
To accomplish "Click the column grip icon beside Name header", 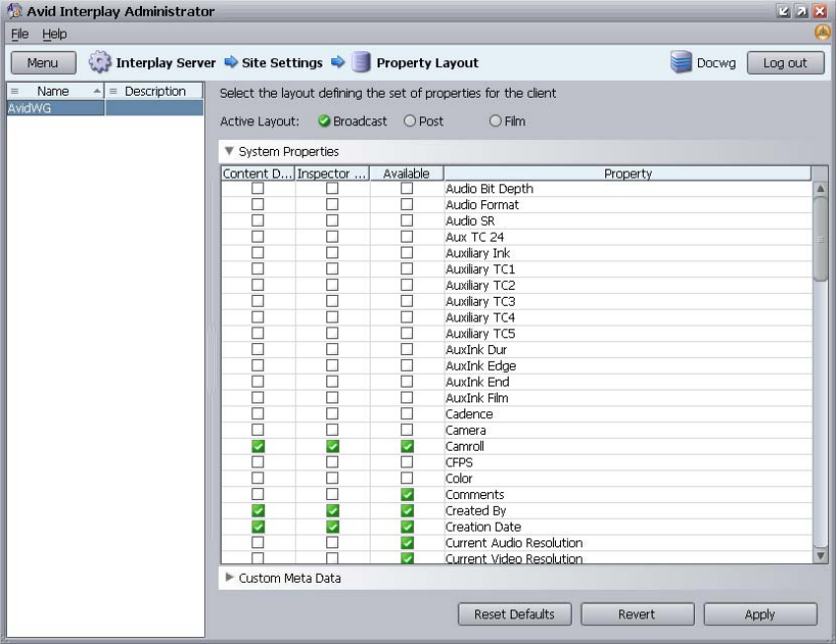I will [x=15, y=92].
